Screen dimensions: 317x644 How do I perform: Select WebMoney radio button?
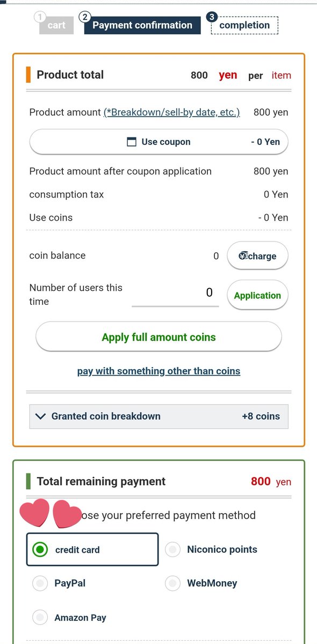coord(172,583)
